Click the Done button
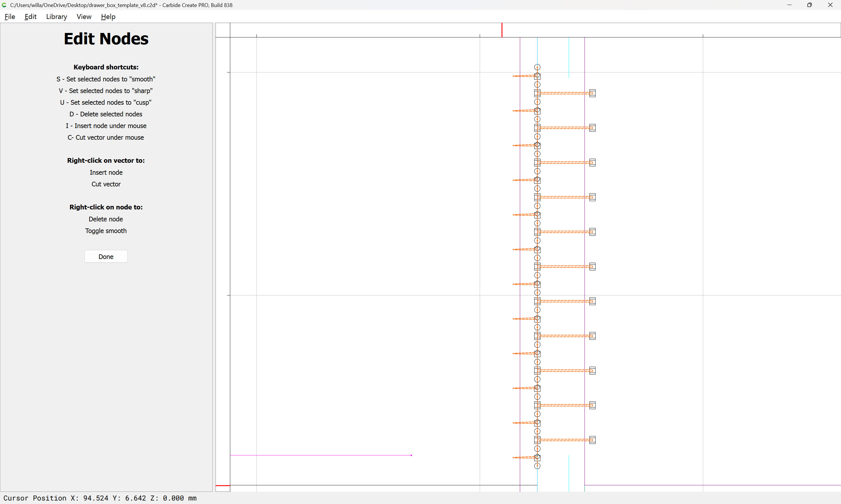The height and width of the screenshot is (504, 841). [x=106, y=256]
